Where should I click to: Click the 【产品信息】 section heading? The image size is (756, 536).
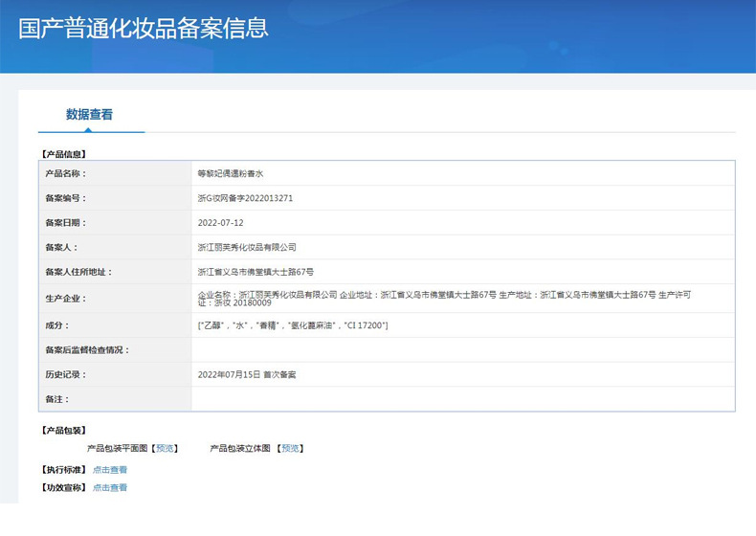click(64, 153)
